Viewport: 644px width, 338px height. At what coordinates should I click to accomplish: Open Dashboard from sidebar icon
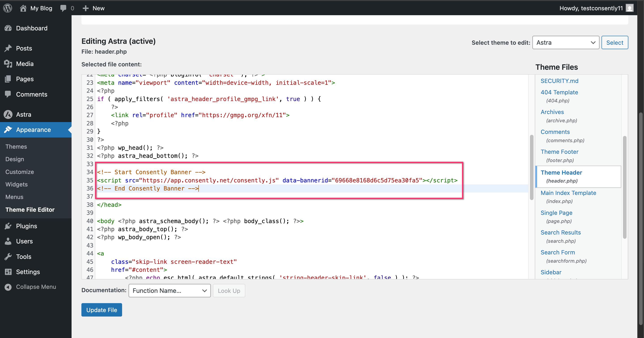pos(8,28)
